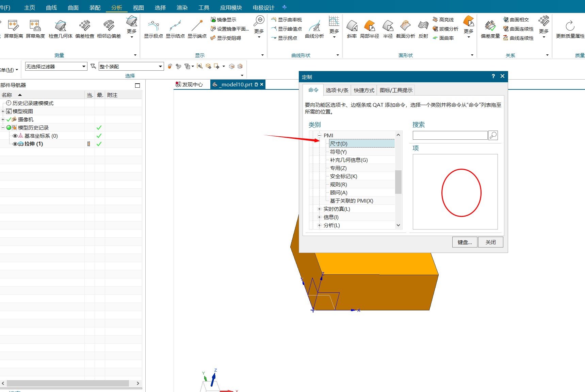Open the 截面分析 tool

click(405, 29)
